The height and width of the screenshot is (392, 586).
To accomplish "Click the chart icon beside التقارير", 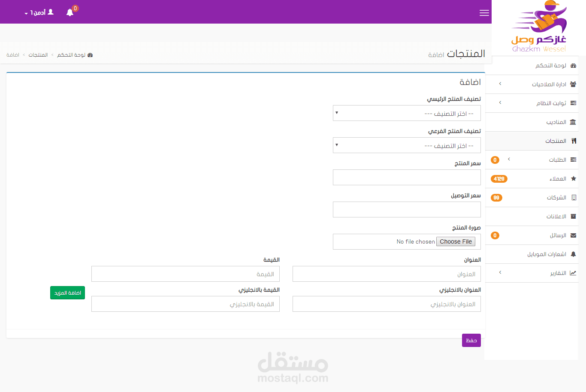I will pyautogui.click(x=573, y=273).
